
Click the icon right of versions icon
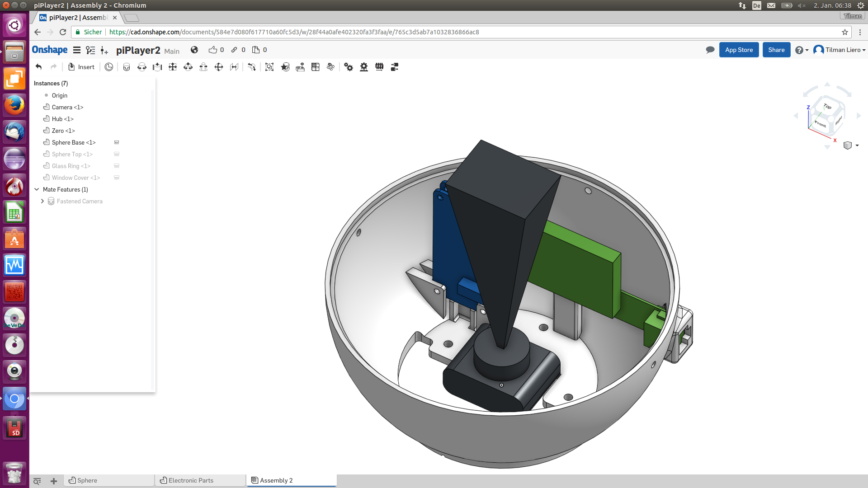104,50
